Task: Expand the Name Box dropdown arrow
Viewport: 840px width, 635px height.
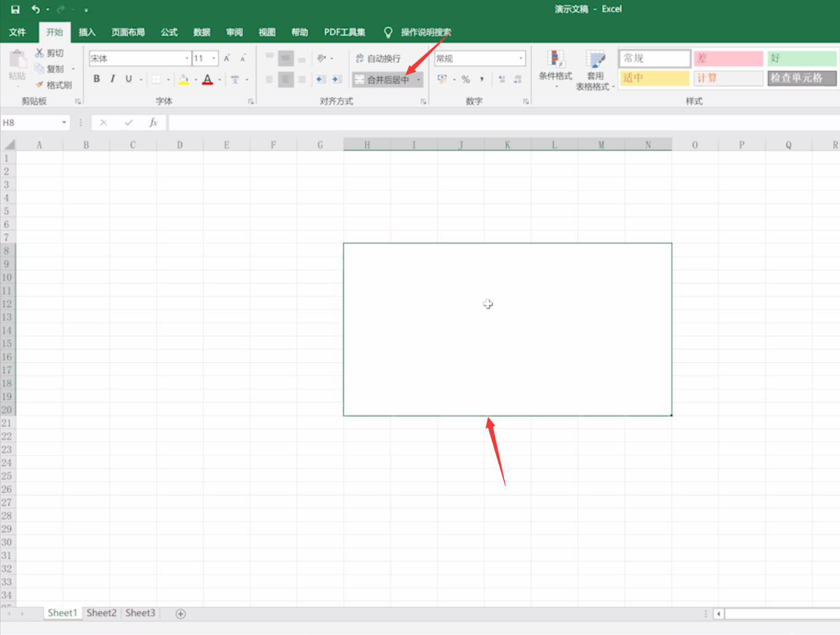Action: tap(64, 123)
